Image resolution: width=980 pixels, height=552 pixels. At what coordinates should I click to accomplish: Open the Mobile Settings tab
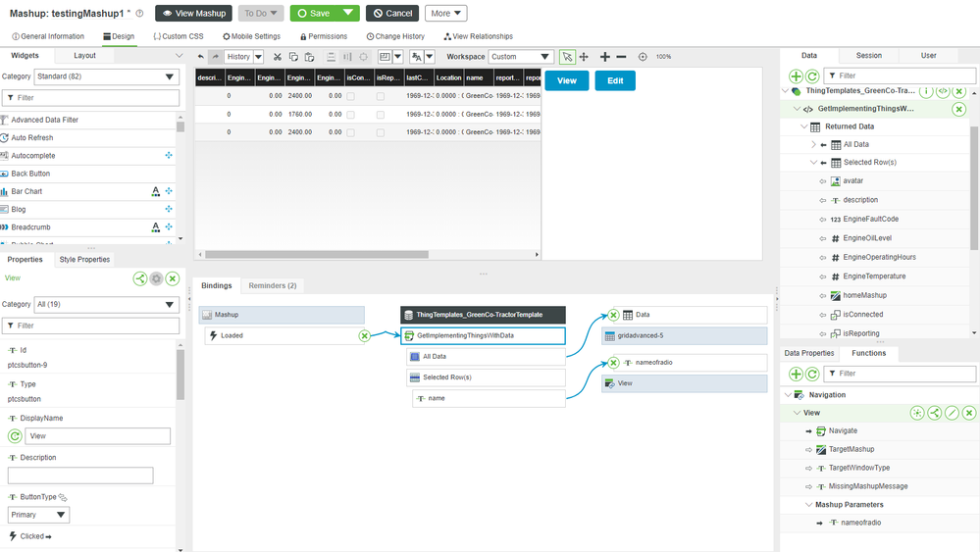[252, 37]
